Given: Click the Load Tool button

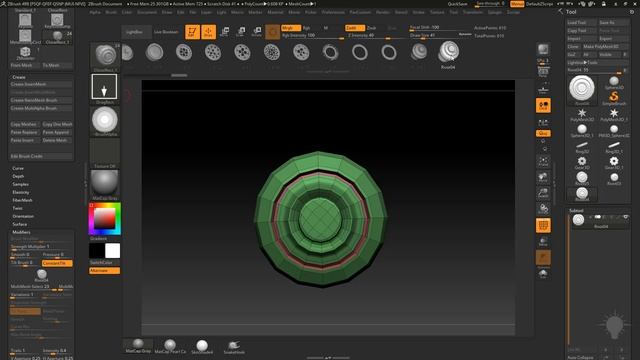Looking at the screenshot, I should coord(582,22).
